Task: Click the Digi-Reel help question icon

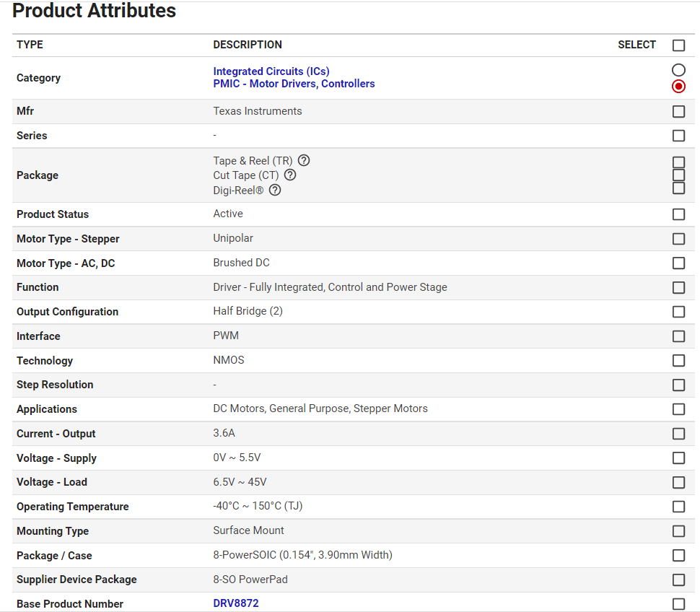Action: (x=275, y=191)
